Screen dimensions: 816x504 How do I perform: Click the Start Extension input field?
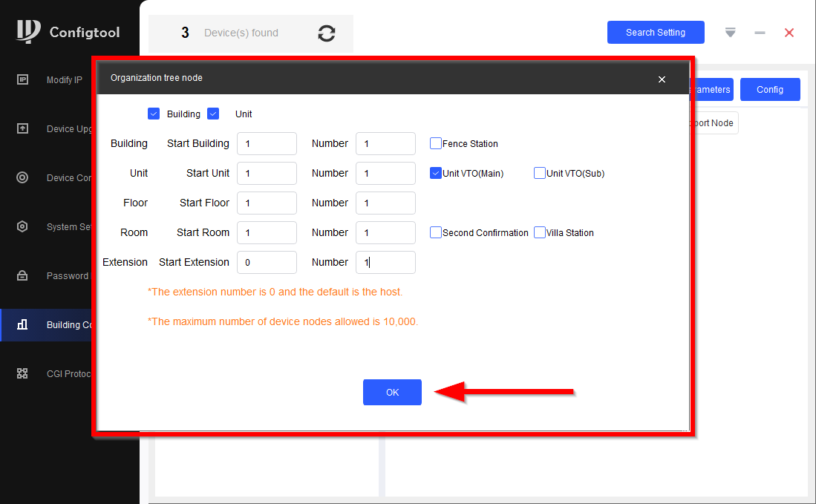267,262
